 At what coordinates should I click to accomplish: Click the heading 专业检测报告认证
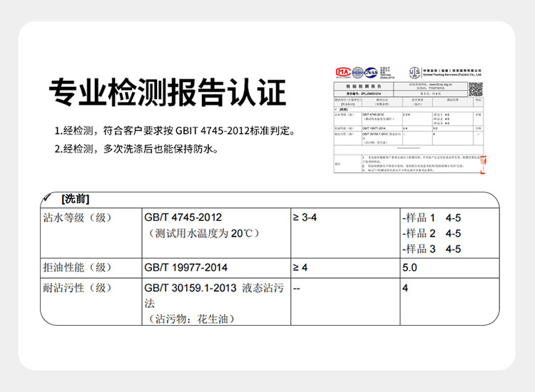coord(168,93)
